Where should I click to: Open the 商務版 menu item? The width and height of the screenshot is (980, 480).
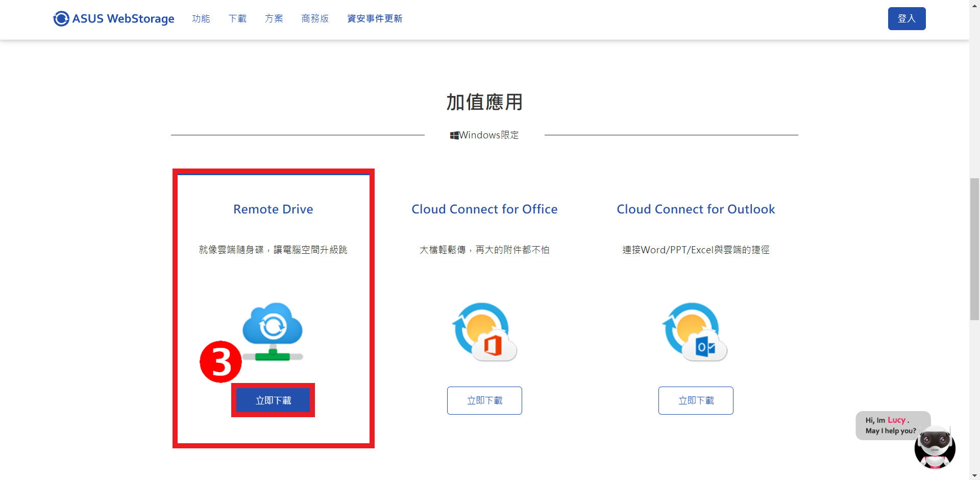click(315, 19)
